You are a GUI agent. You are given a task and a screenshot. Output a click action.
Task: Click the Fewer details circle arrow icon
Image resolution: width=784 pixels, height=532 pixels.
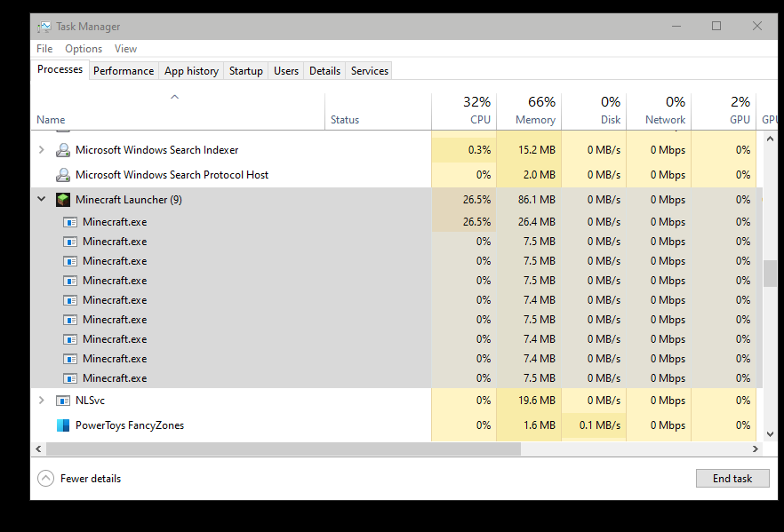[46, 479]
